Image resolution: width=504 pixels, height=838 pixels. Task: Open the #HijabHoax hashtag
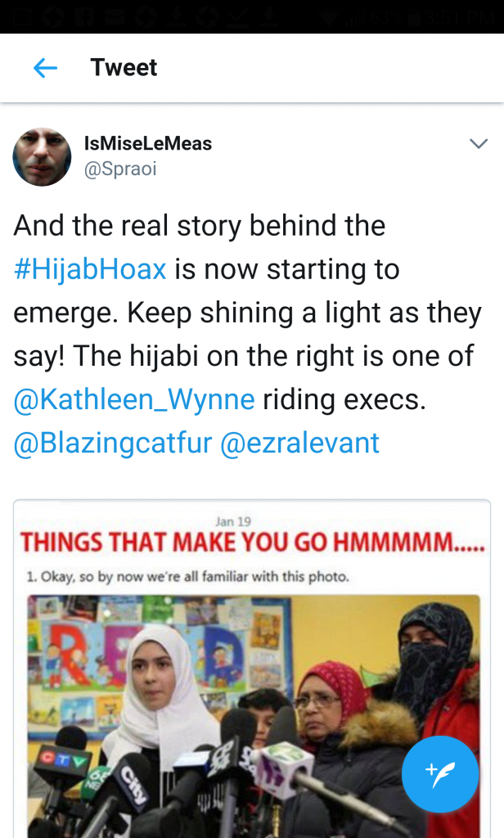click(x=90, y=269)
